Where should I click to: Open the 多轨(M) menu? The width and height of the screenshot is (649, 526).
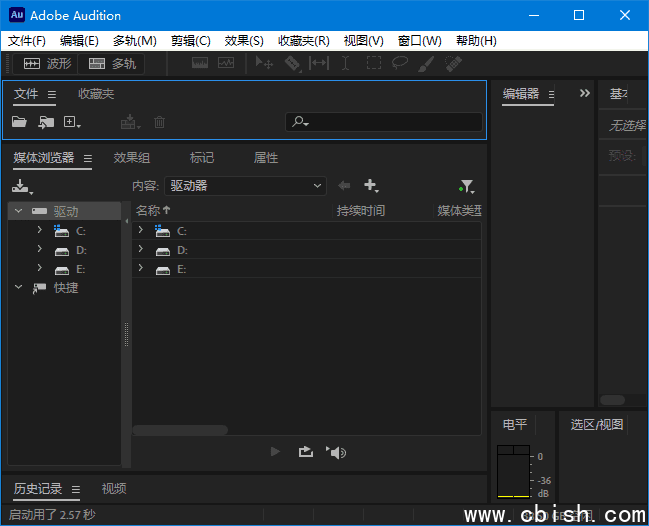pyautogui.click(x=135, y=41)
